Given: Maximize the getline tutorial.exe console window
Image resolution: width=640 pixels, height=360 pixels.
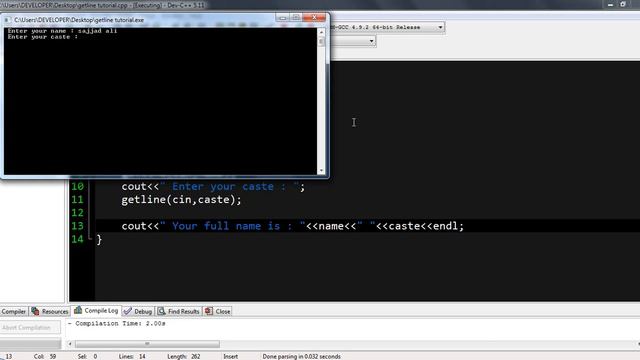Looking at the screenshot, I should 296,18.
